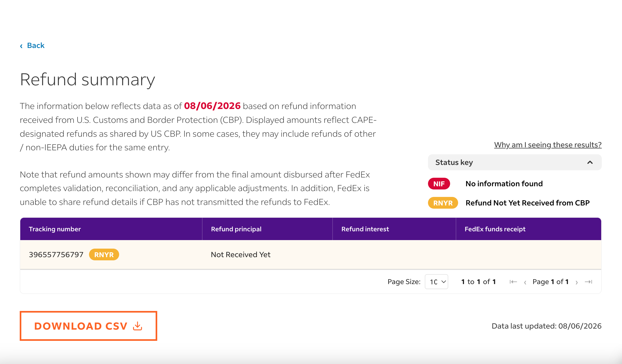The height and width of the screenshot is (364, 622).
Task: Click the download icon on CSV button
Action: click(138, 326)
